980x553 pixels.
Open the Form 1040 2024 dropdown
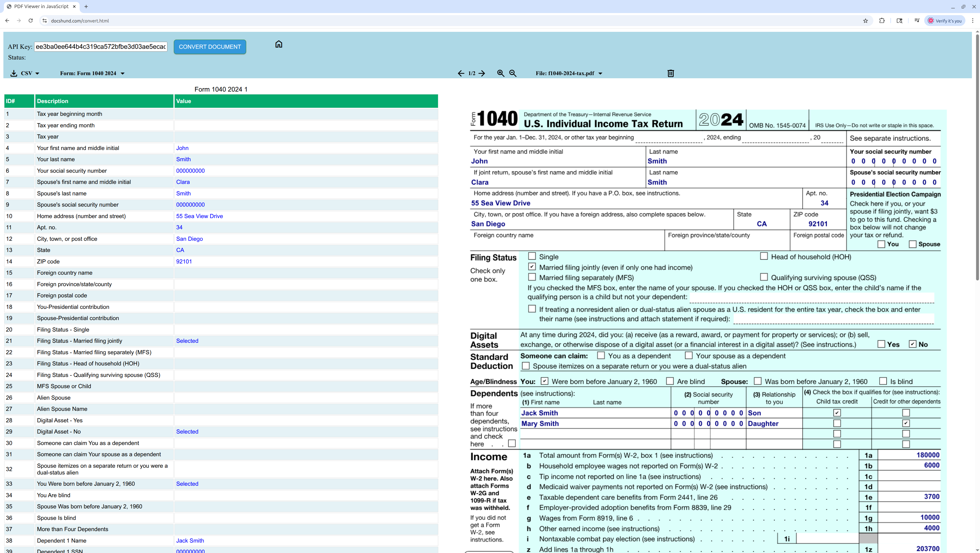123,74
